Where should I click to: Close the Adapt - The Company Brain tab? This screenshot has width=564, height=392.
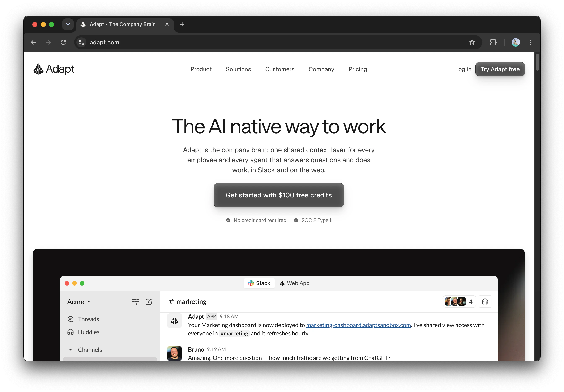(x=167, y=24)
